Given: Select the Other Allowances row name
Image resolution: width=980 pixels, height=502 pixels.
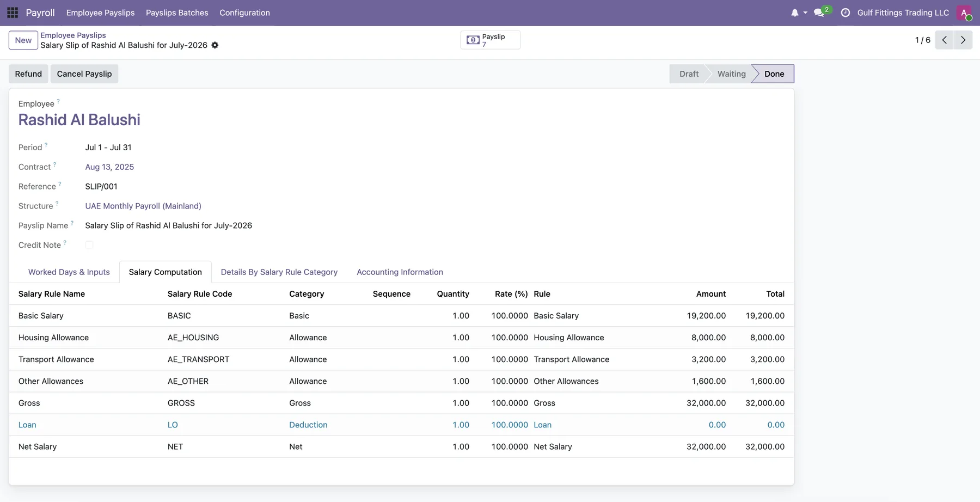Looking at the screenshot, I should click(x=51, y=381).
